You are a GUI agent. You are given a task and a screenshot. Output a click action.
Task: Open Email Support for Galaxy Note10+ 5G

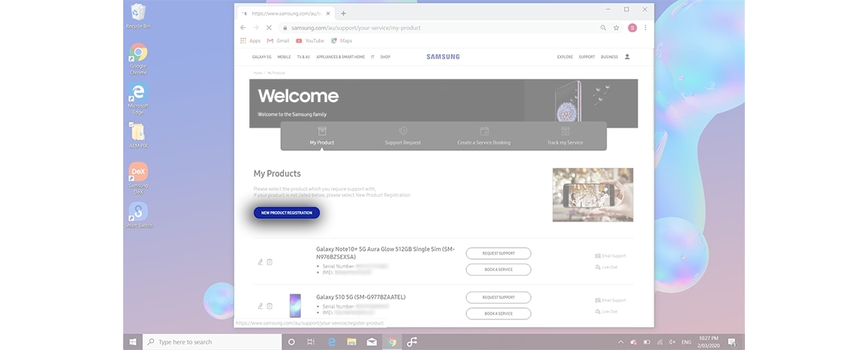610,256
